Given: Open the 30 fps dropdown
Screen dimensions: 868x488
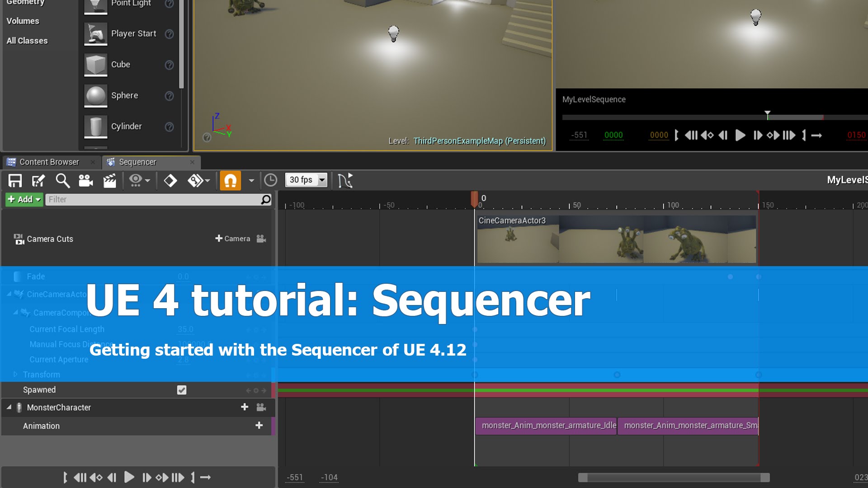Looking at the screenshot, I should pos(306,180).
